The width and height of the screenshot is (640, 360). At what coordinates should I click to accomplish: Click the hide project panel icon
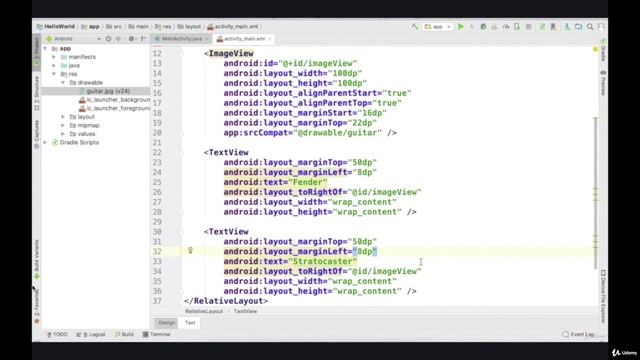(x=143, y=39)
